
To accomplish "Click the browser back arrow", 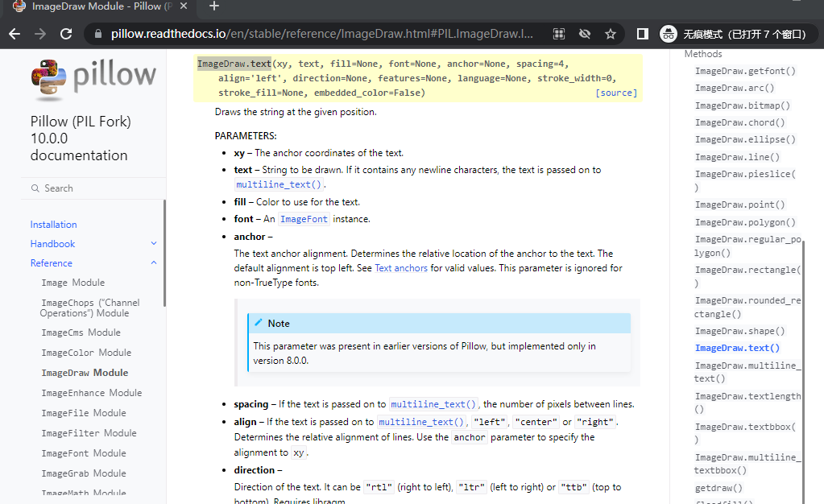I will tap(14, 34).
